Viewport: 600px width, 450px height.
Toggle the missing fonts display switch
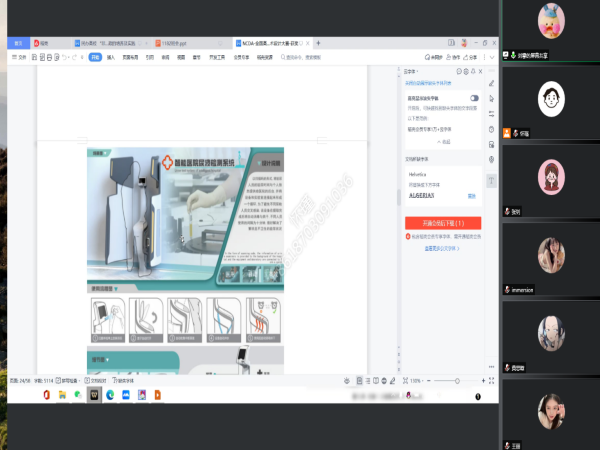pyautogui.click(x=474, y=98)
